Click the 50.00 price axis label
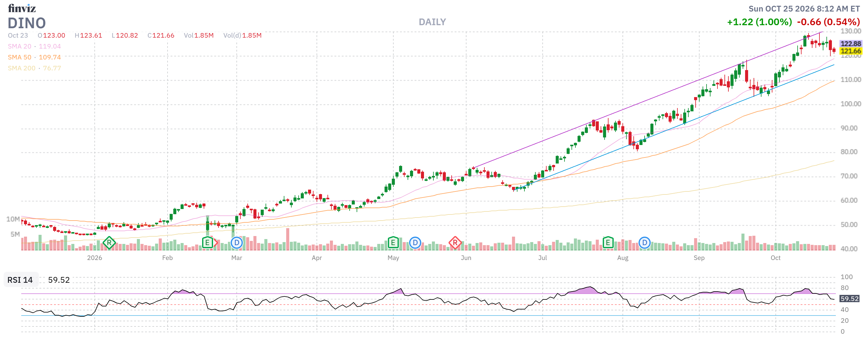Image resolution: width=868 pixels, height=341 pixels. click(849, 225)
